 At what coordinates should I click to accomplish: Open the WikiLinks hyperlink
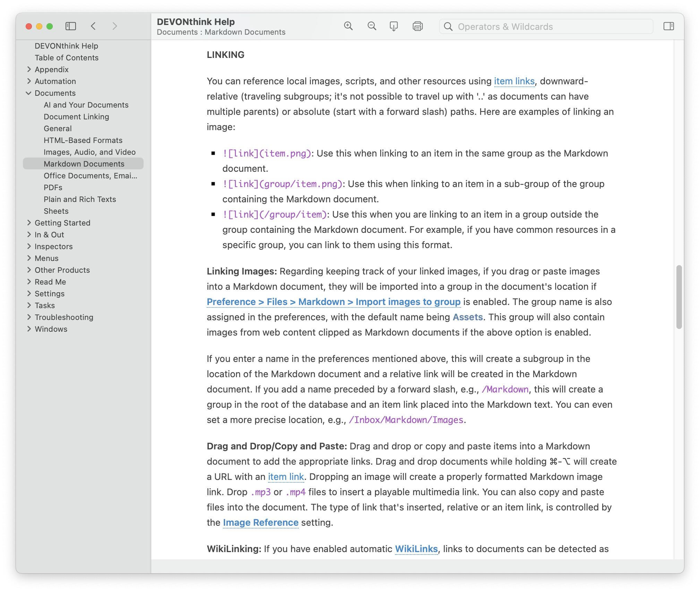click(x=416, y=549)
